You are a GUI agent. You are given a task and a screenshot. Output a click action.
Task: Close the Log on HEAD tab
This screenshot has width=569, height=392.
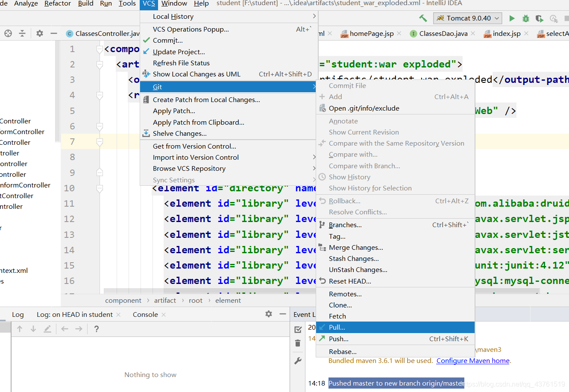click(x=118, y=315)
